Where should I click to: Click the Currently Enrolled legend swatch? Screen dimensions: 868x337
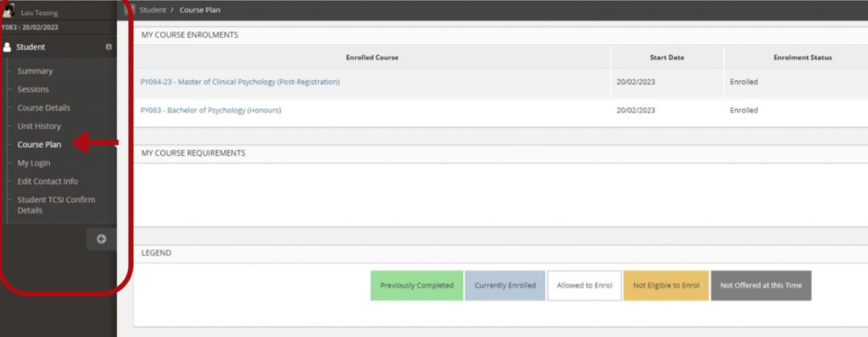(505, 285)
